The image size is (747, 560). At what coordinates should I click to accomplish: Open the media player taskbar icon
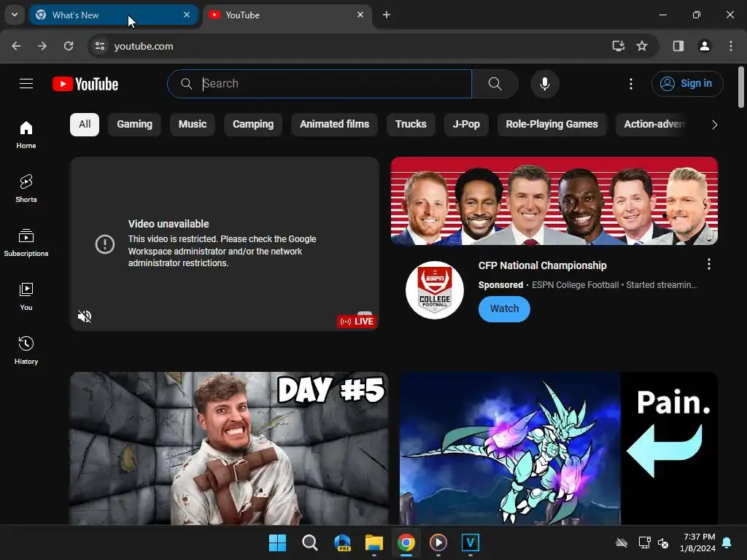click(x=438, y=542)
